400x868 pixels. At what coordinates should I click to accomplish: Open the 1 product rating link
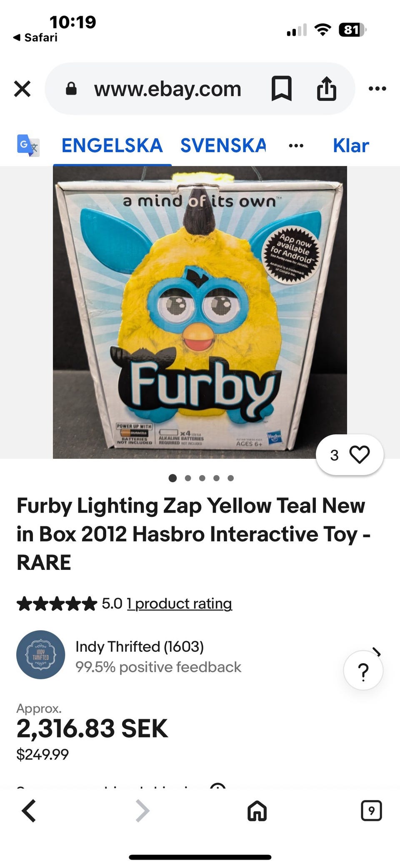(x=180, y=604)
